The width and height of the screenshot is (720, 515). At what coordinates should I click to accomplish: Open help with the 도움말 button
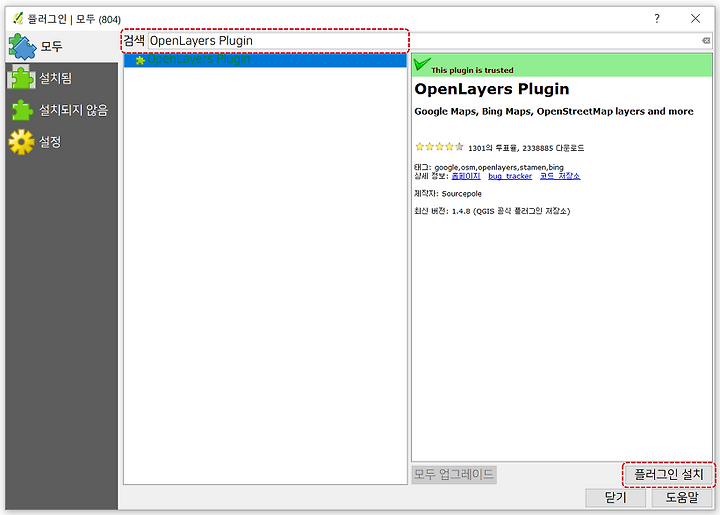pyautogui.click(x=682, y=497)
